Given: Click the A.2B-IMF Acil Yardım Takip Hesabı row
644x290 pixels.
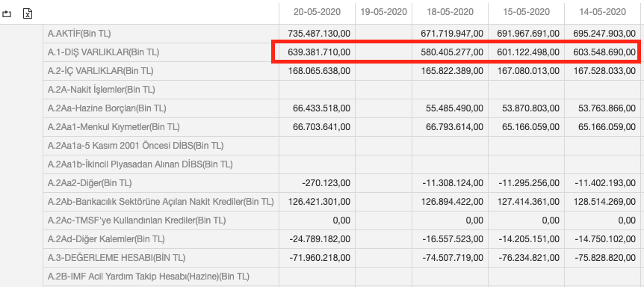Looking at the screenshot, I should (x=343, y=277).
